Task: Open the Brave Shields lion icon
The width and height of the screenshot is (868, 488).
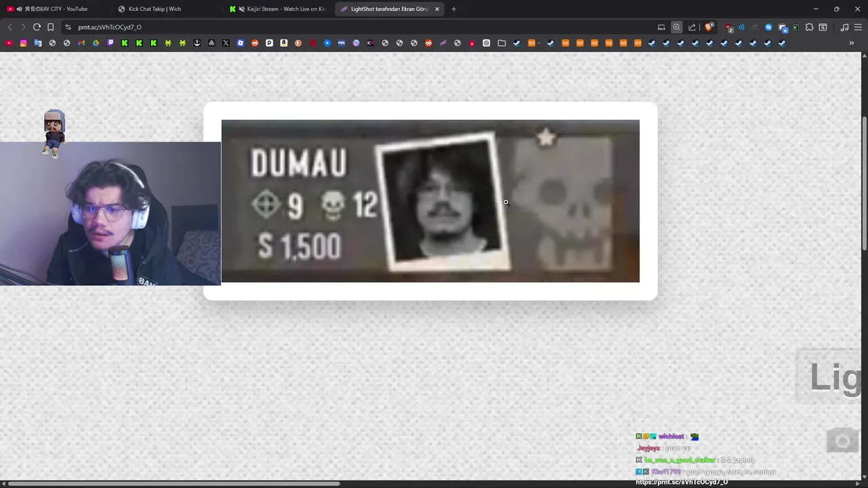Action: (x=709, y=27)
